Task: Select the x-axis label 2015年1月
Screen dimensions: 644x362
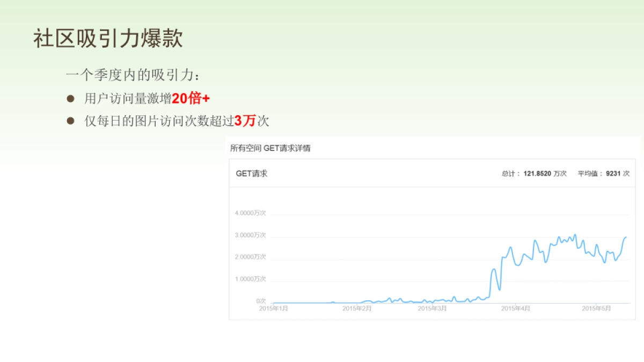Action: pos(272,308)
